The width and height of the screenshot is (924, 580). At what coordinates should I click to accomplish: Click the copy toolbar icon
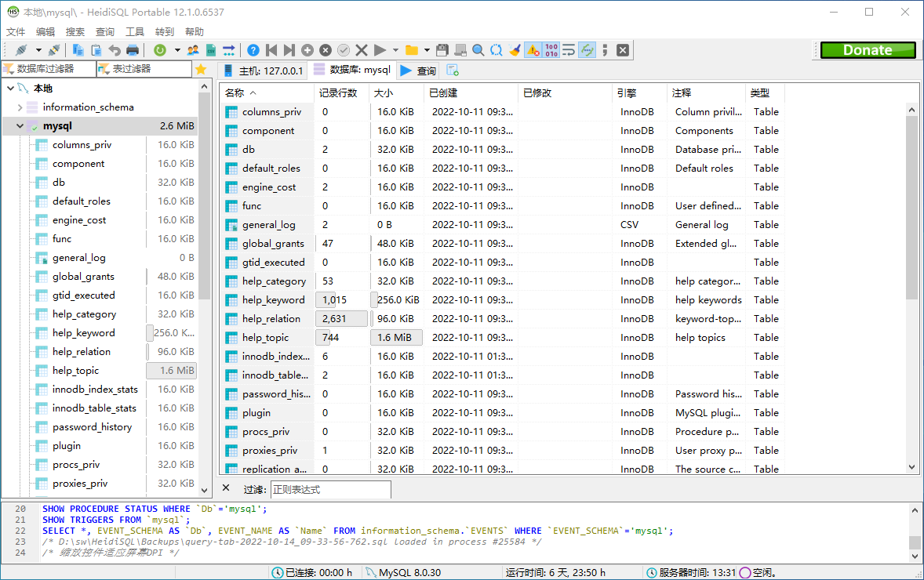(x=78, y=50)
